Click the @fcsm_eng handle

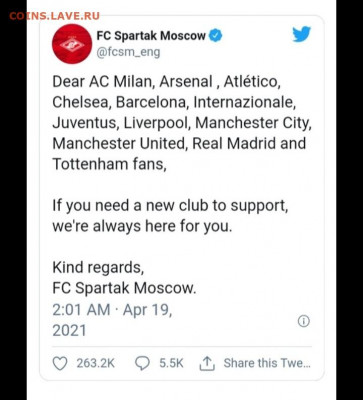coord(128,52)
